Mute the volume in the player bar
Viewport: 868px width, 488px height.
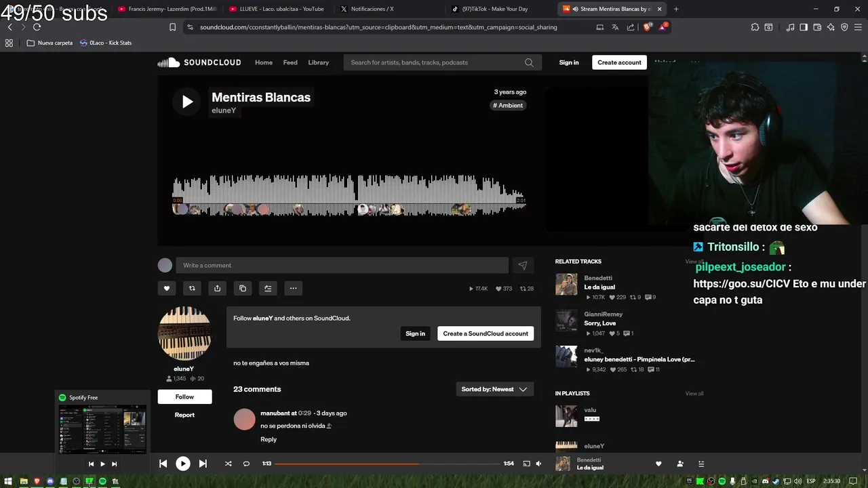(x=538, y=464)
